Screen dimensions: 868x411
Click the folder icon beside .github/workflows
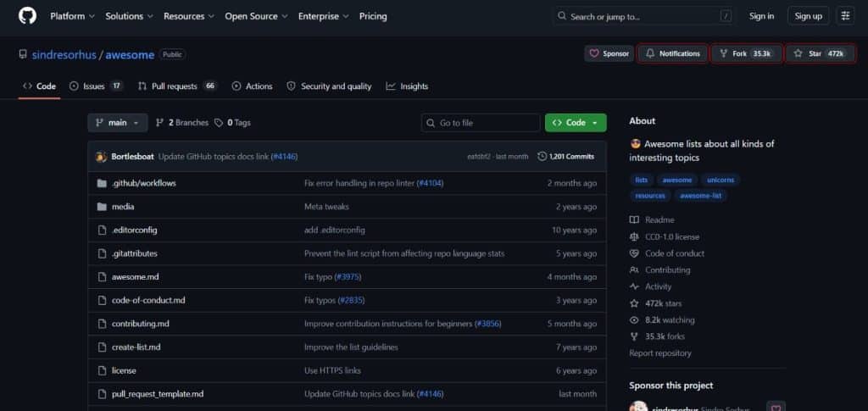102,183
